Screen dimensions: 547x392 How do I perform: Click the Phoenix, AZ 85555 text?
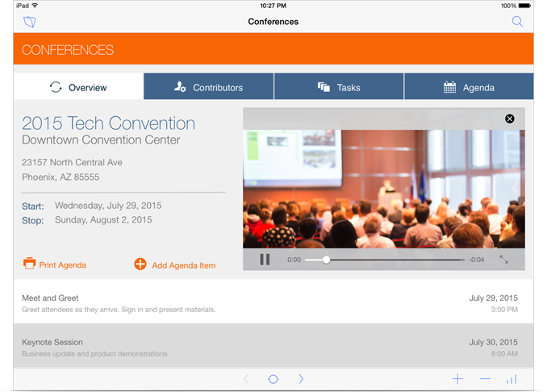coord(61,177)
